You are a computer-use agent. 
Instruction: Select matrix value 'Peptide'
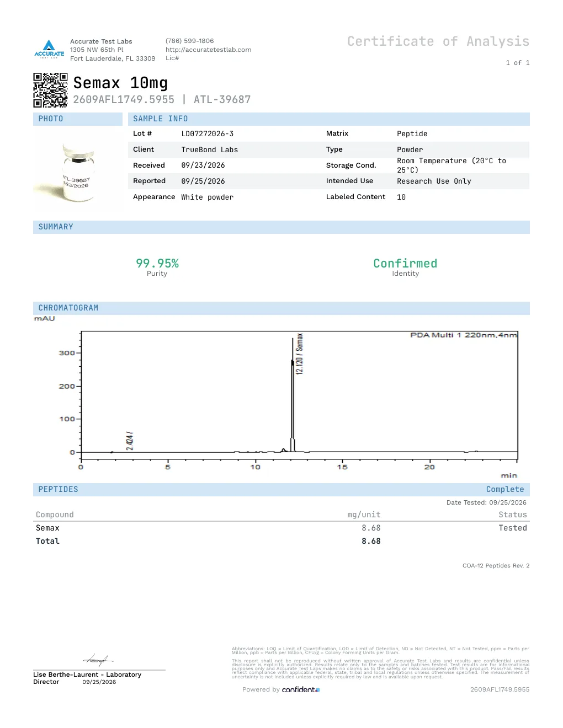tap(412, 134)
